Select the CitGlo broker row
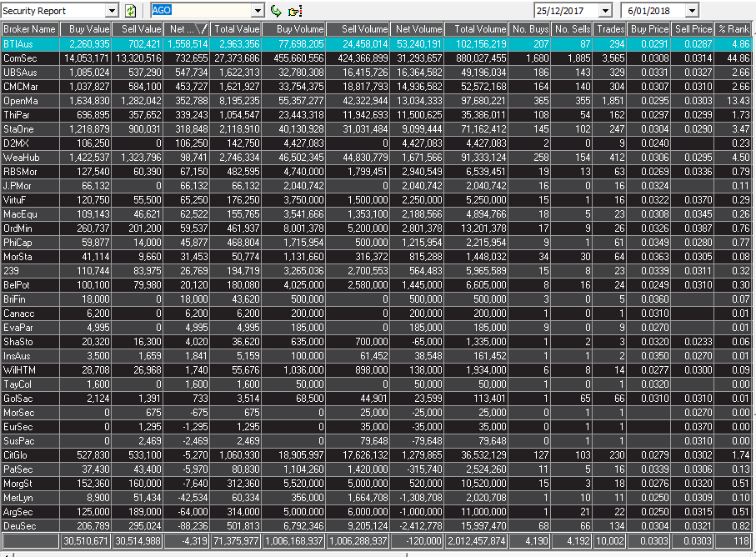 tap(377, 455)
